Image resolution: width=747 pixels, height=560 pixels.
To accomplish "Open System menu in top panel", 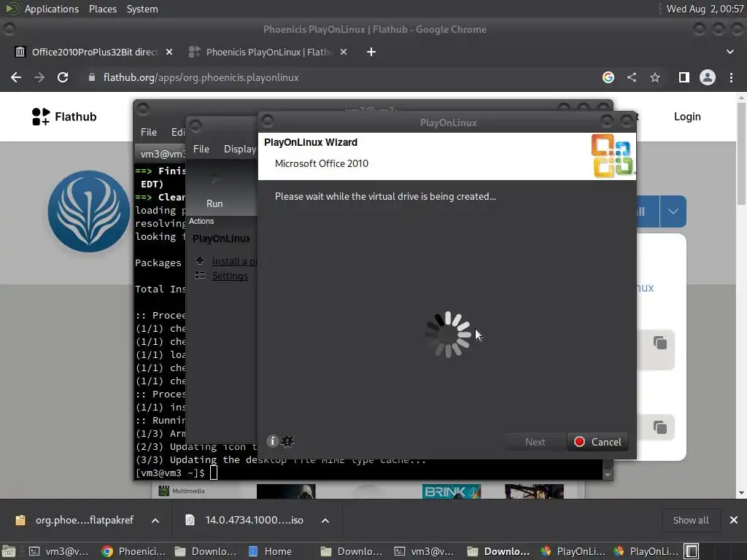I will pos(142,9).
